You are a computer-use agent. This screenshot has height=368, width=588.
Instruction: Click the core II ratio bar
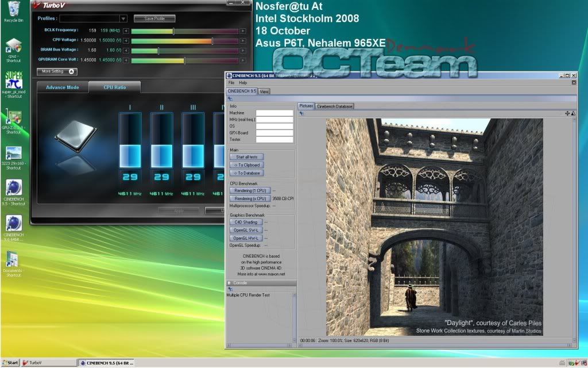(161, 140)
